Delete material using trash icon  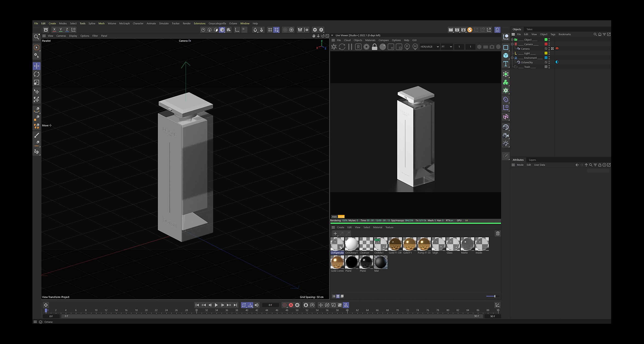coord(497,233)
